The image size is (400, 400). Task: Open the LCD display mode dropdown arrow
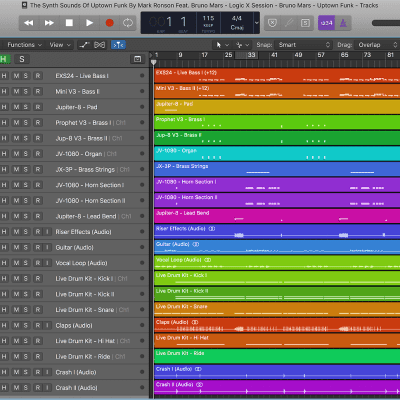coord(257,23)
